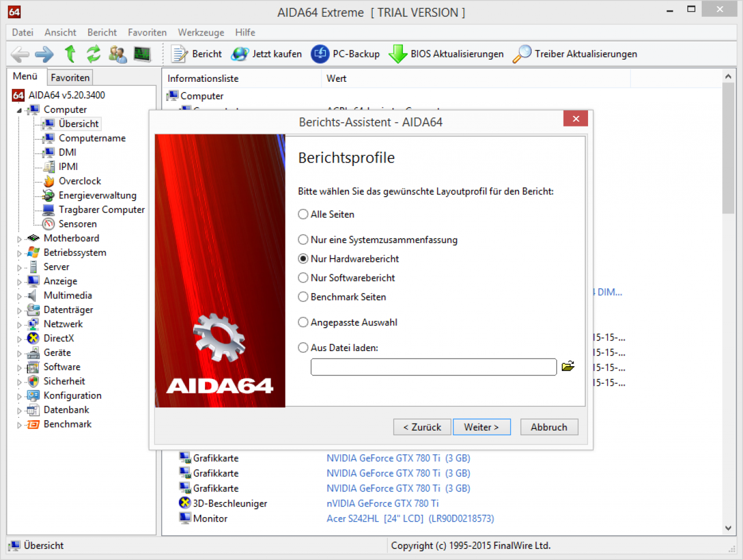Select the Benchmark Seiten radio option
The height and width of the screenshot is (560, 743).
point(303,297)
